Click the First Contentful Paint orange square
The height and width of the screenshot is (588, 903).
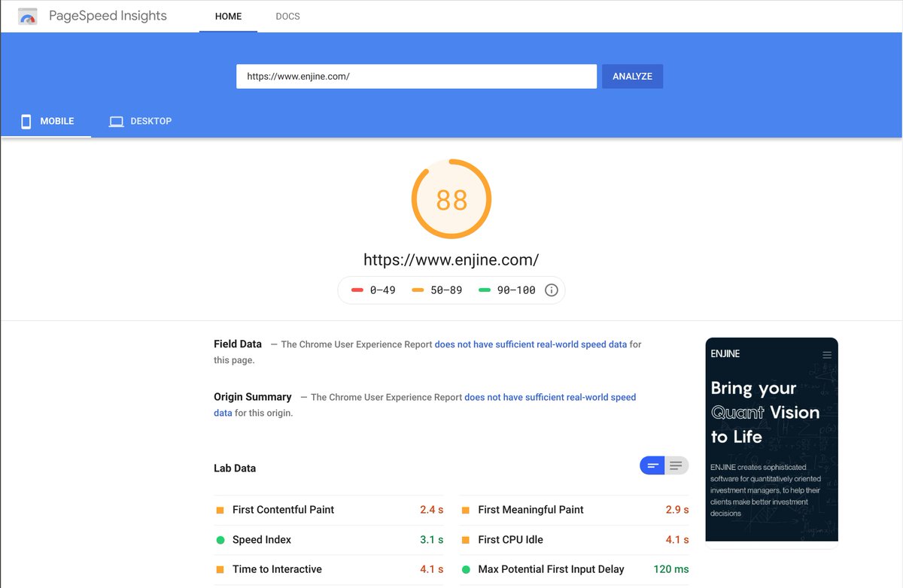coord(220,510)
